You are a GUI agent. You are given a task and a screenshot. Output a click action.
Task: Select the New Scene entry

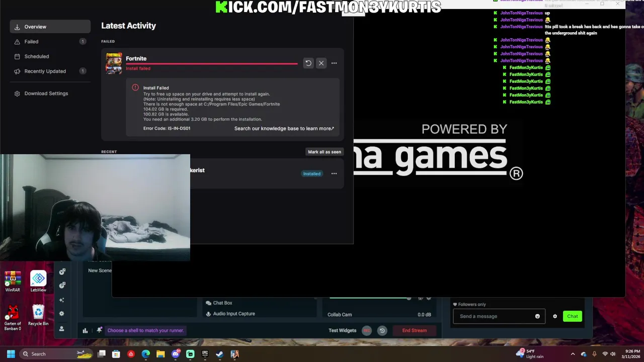(x=100, y=270)
